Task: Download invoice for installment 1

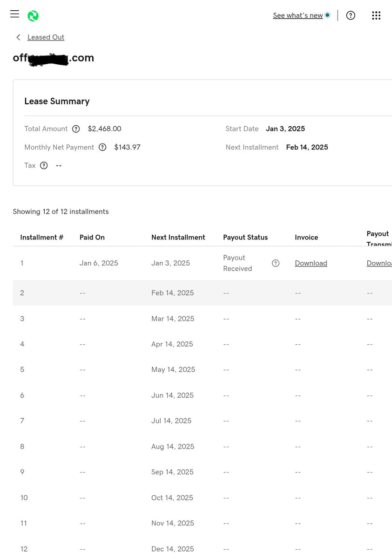Action: [x=311, y=263]
